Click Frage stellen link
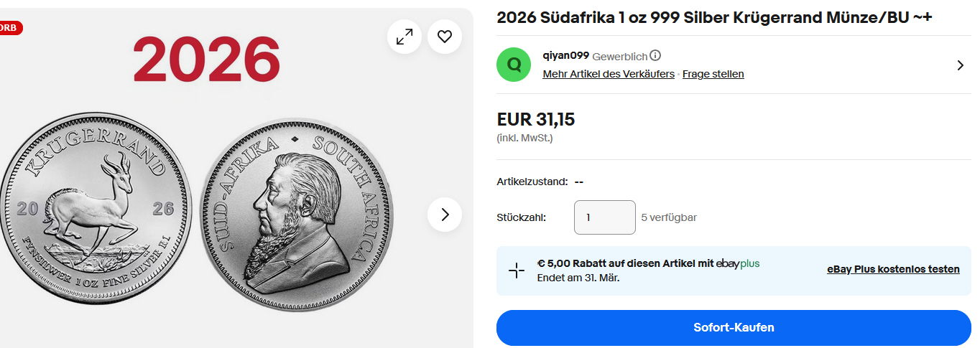Viewport: 980px width, 348px height. (x=713, y=74)
